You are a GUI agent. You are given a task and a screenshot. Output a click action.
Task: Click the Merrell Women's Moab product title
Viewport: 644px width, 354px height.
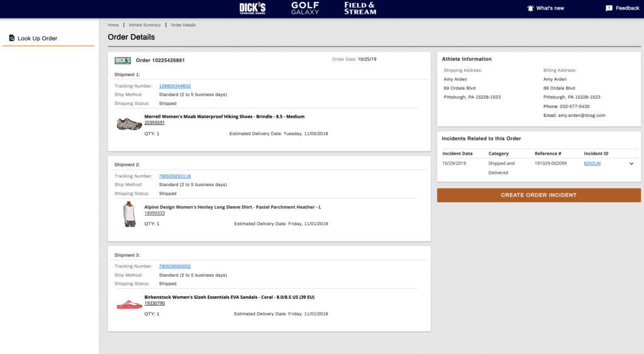point(225,116)
